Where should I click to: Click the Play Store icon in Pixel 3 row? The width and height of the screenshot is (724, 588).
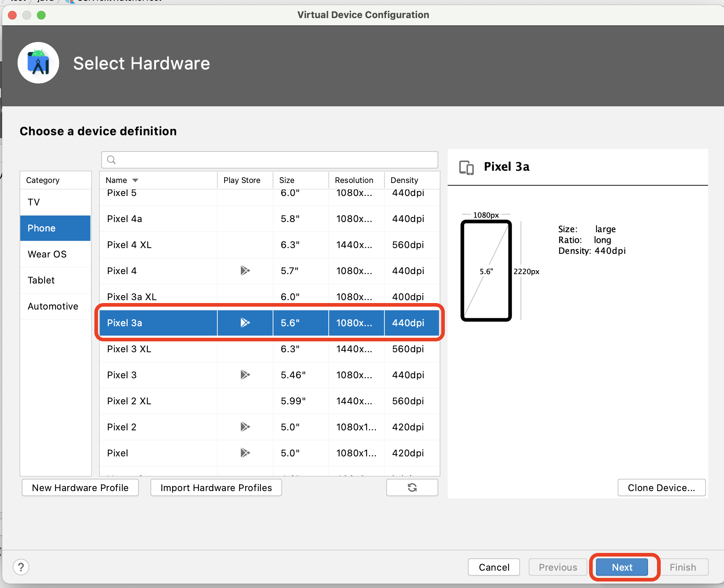point(245,375)
